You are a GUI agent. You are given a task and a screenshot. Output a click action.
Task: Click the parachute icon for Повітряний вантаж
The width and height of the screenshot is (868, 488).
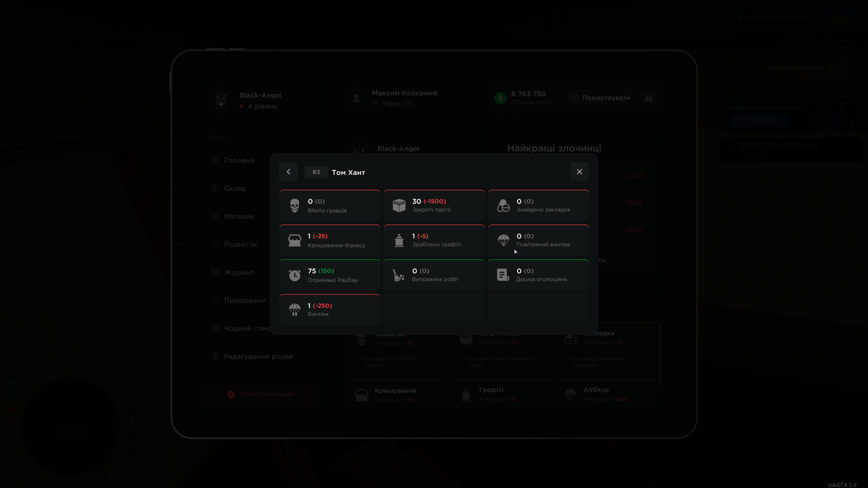[x=503, y=240]
